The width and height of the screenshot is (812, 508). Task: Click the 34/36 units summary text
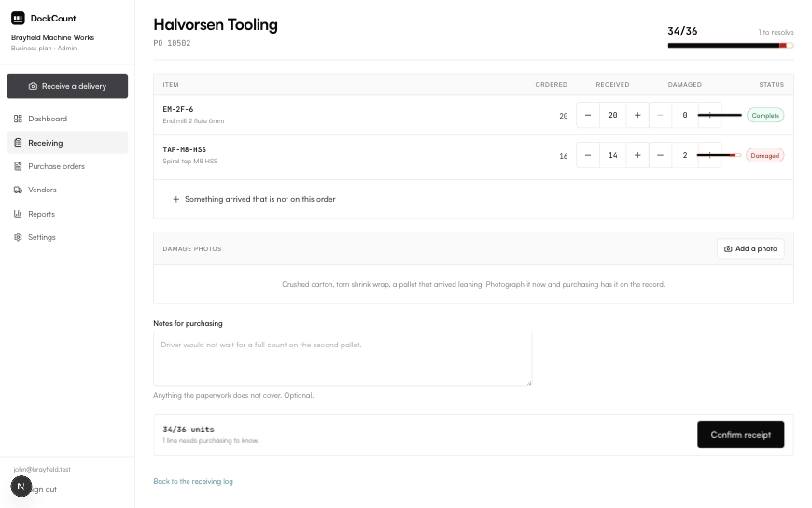pyautogui.click(x=189, y=430)
